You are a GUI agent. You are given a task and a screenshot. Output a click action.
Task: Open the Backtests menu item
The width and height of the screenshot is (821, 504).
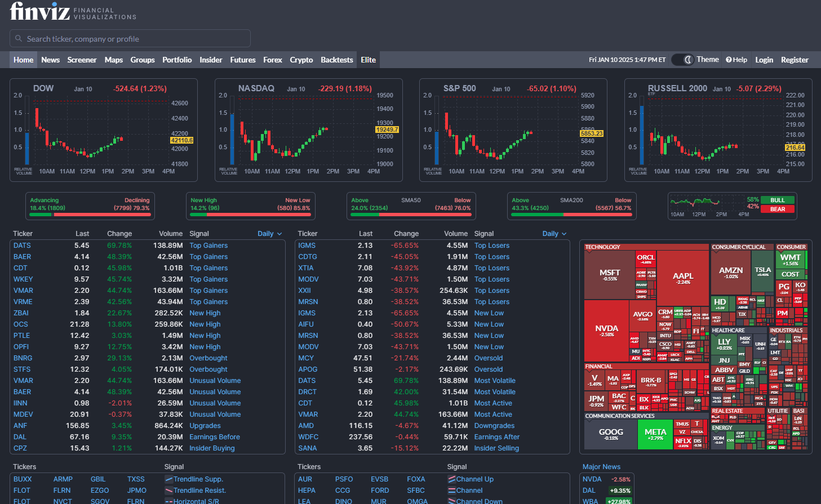coord(337,60)
